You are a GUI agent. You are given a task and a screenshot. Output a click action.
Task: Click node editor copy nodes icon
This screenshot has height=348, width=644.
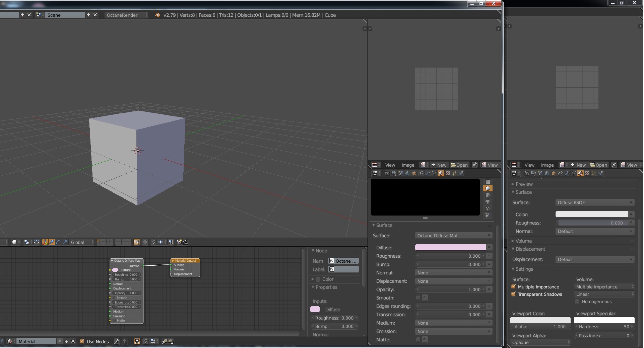coord(164,341)
